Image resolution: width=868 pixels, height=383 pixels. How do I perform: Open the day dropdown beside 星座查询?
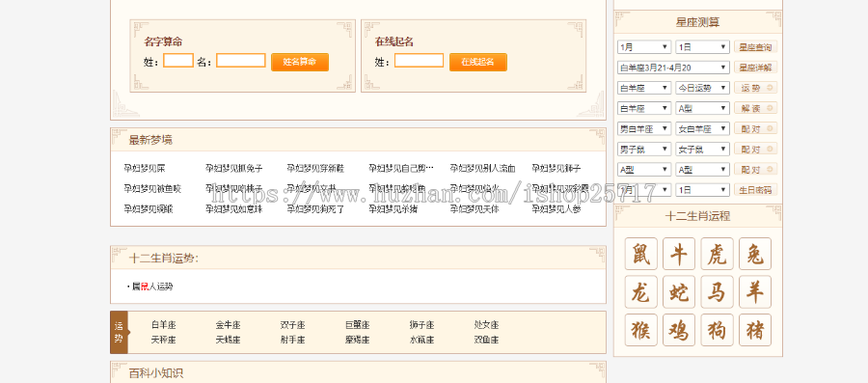pos(702,47)
